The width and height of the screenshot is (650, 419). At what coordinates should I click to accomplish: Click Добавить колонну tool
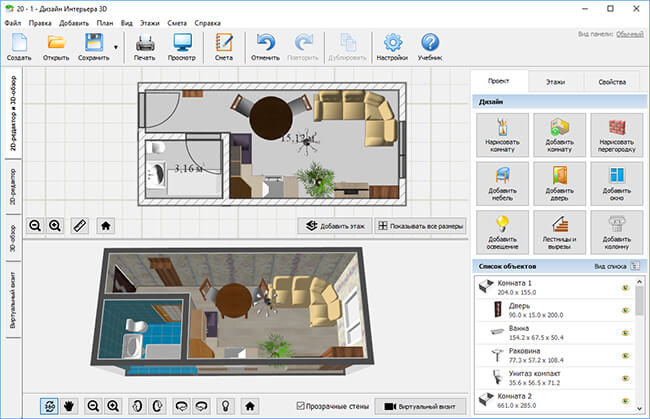tap(617, 232)
